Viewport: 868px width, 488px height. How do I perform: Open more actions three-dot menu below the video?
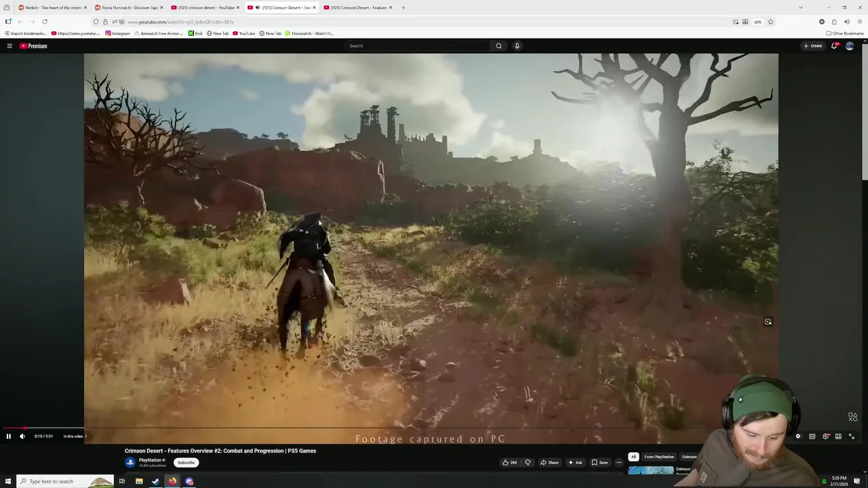point(618,462)
